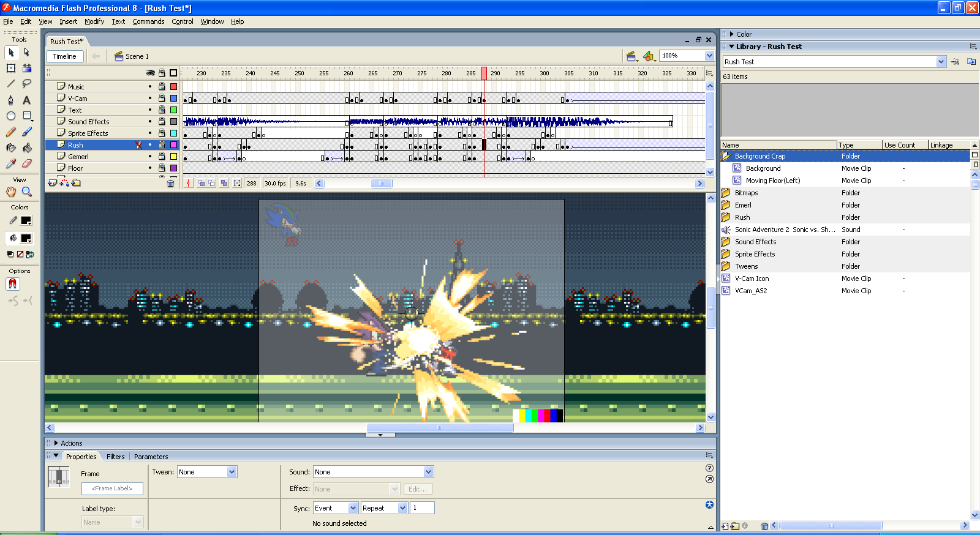Open the Sprite Effects library folder
The width and height of the screenshot is (980, 535).
tap(755, 254)
